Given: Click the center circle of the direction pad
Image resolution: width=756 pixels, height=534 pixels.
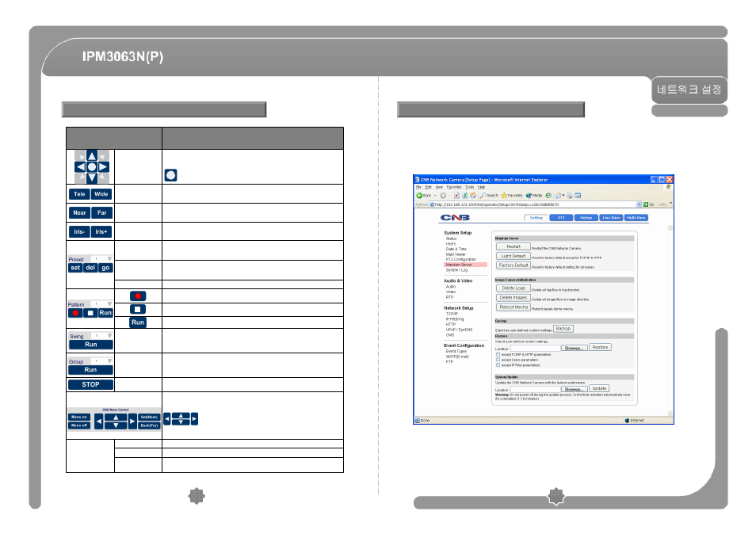Looking at the screenshot, I should [x=92, y=166].
